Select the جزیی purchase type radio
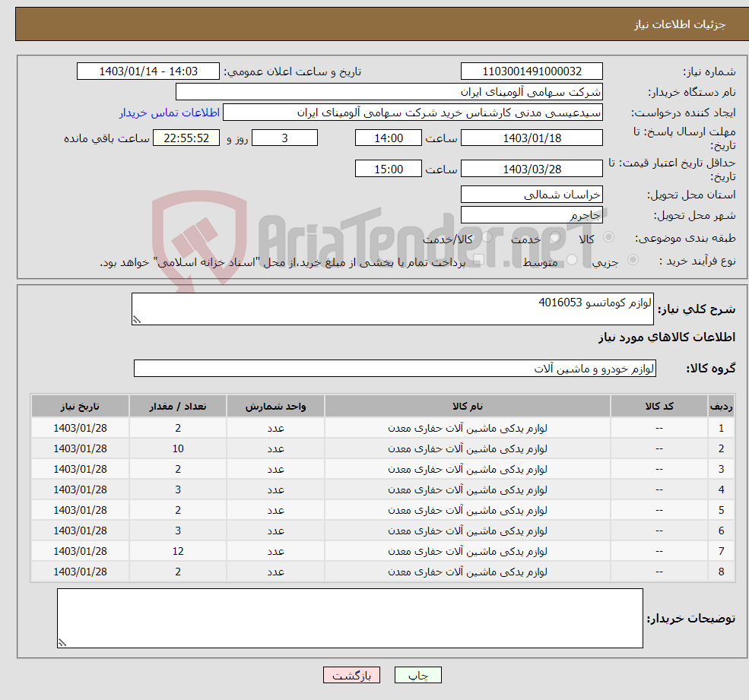The image size is (749, 700). [633, 260]
